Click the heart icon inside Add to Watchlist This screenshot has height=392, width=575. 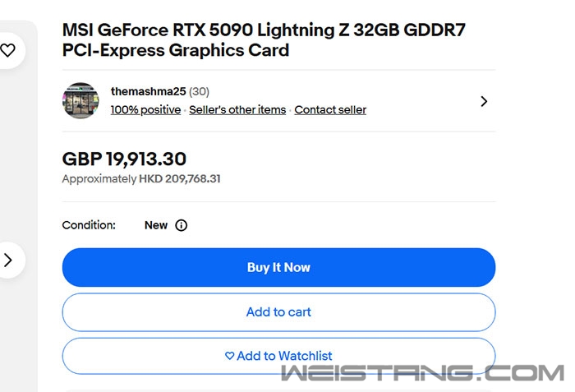[x=230, y=356]
